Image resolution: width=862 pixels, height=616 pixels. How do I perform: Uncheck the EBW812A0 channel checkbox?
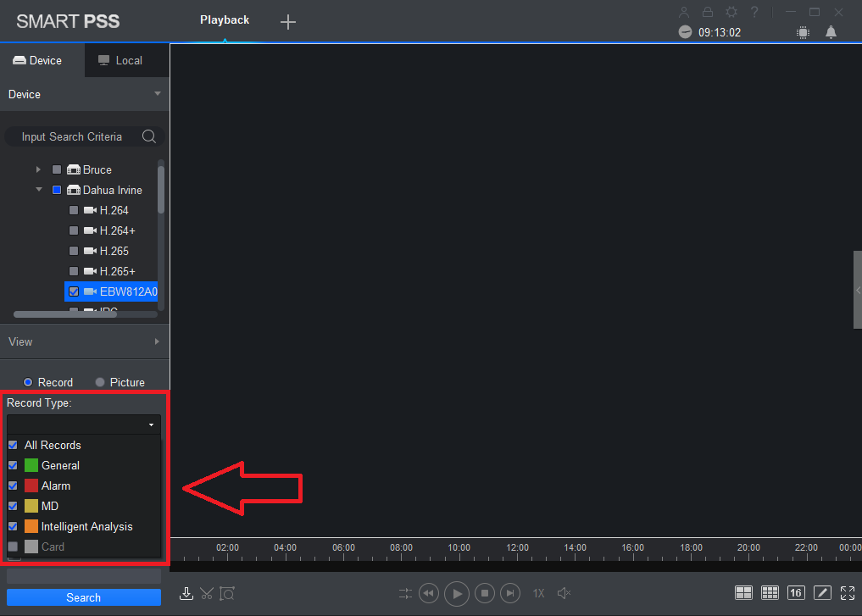74,291
